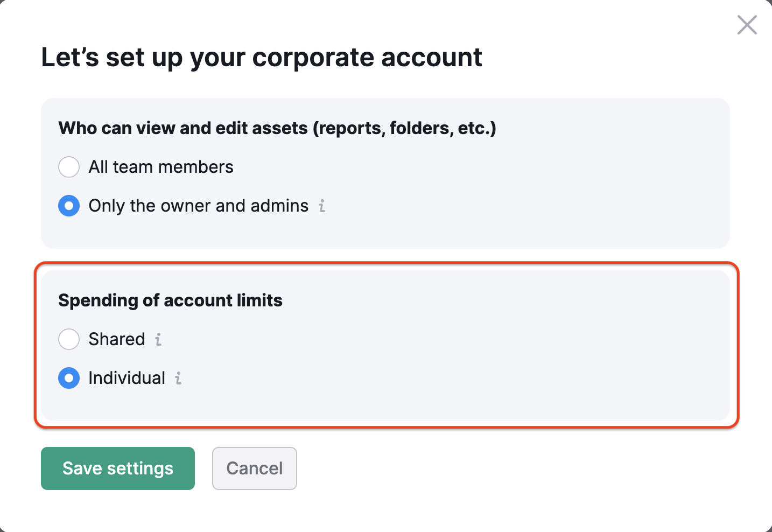This screenshot has width=772, height=532.
Task: Click the close icon in the top-right corner
Action: click(747, 25)
